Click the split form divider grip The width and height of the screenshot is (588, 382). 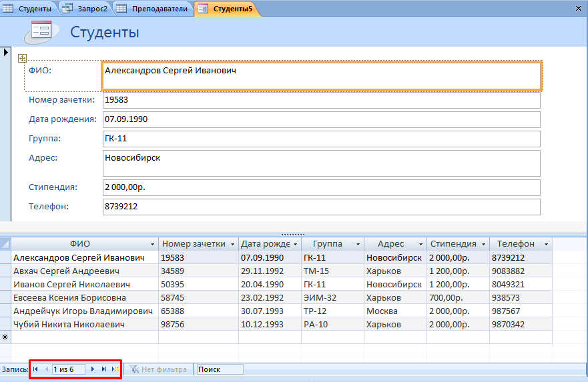(293, 235)
